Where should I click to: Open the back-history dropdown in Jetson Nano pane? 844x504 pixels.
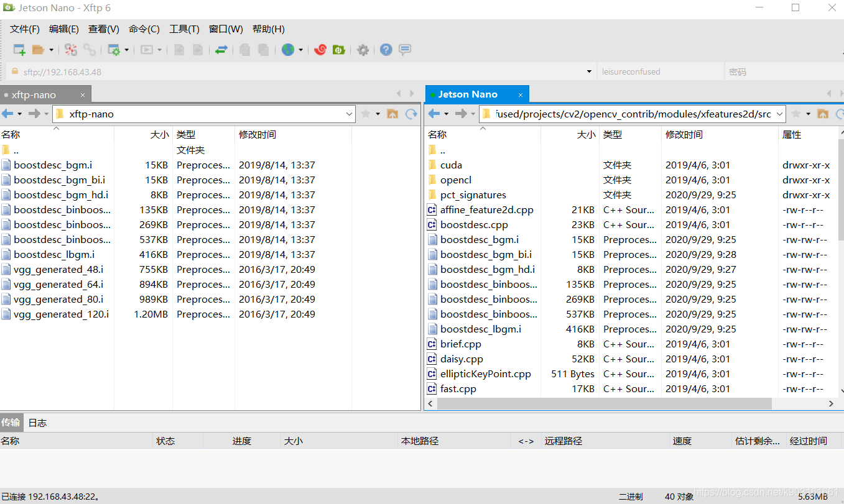tap(446, 114)
